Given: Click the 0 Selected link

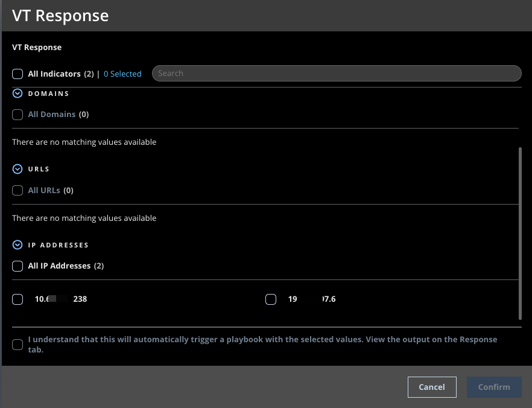Looking at the screenshot, I should coord(122,74).
